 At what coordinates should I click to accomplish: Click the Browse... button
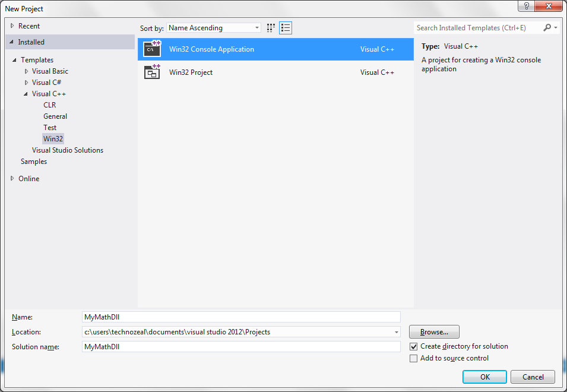click(434, 331)
